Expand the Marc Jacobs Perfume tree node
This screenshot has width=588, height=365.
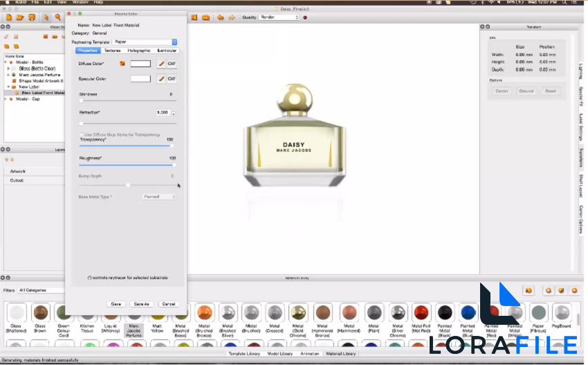(8, 75)
